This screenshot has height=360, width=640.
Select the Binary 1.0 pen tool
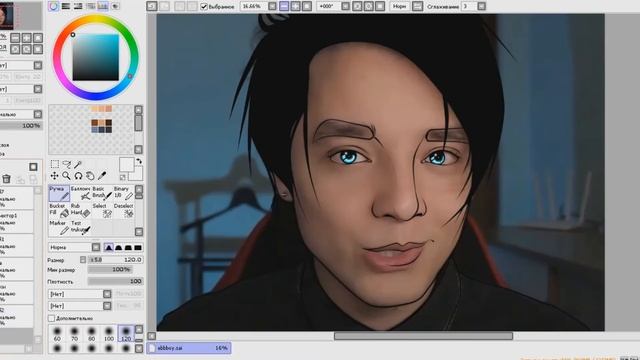pos(123,193)
